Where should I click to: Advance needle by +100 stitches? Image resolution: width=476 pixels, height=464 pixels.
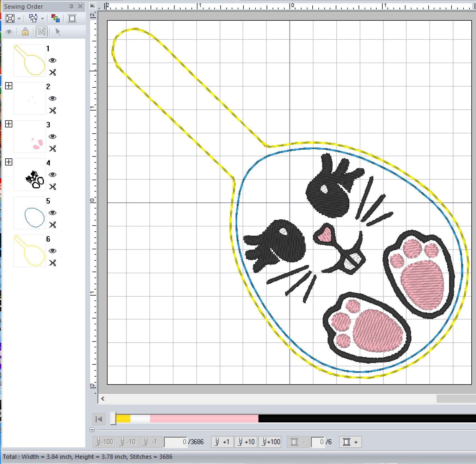(271, 442)
